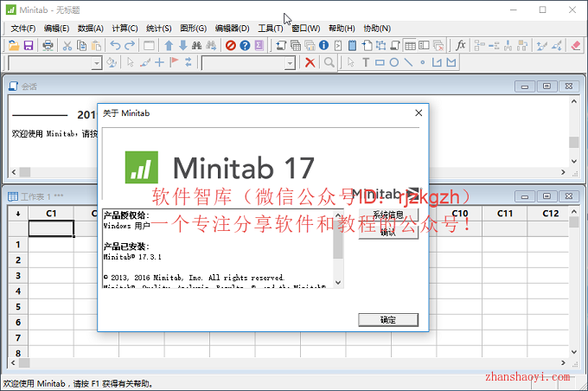The image size is (588, 391).
Task: Click the purple Save Project disk icon
Action: [29, 45]
